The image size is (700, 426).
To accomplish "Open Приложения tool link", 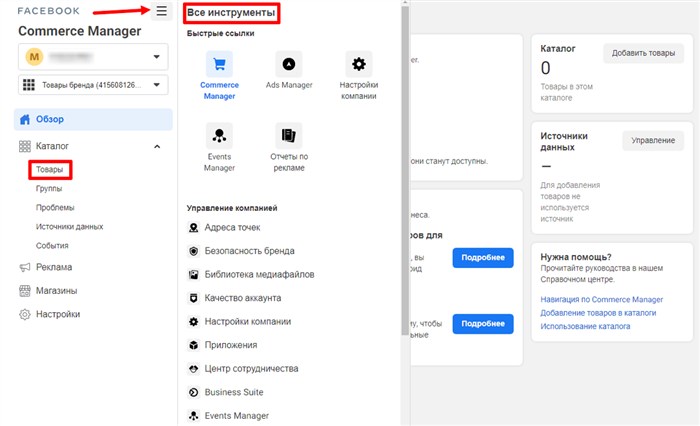I will (x=231, y=345).
